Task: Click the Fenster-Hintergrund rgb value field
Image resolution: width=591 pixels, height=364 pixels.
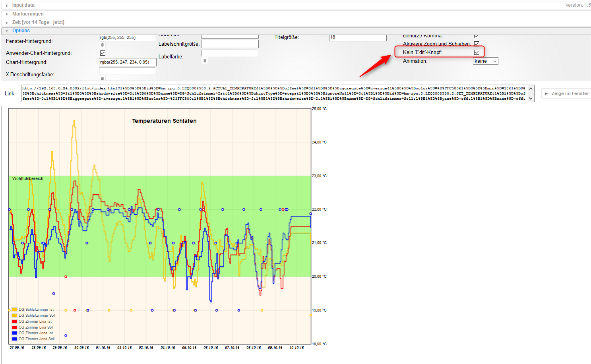Action: pos(127,37)
